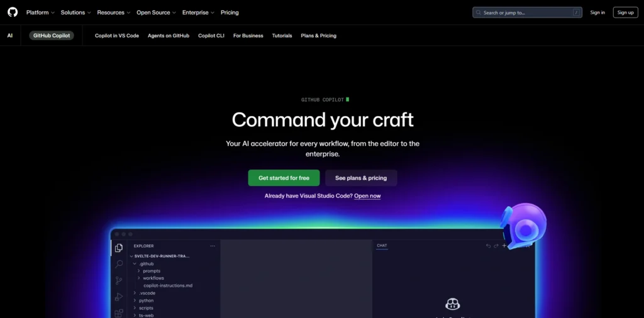
Task: Select the AI section label
Action: click(x=10, y=36)
